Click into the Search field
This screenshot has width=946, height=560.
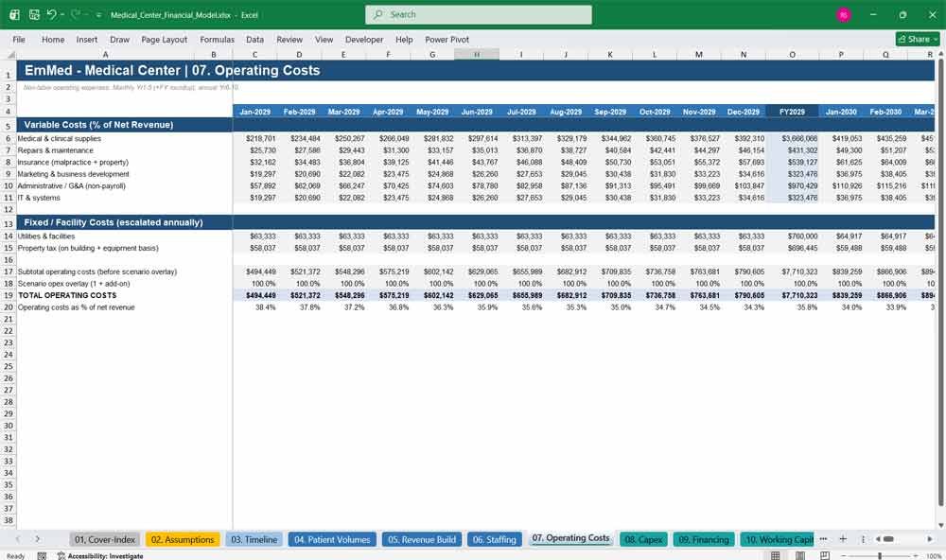(x=479, y=14)
